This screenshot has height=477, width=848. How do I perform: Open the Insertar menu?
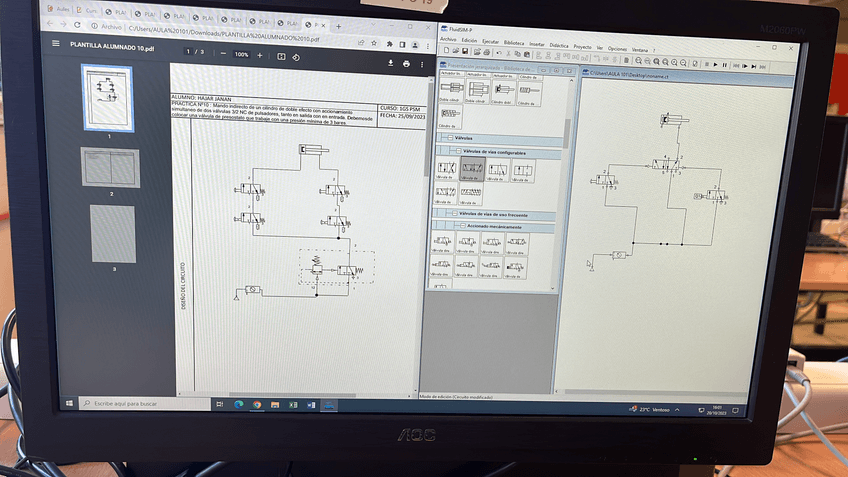(x=537, y=47)
